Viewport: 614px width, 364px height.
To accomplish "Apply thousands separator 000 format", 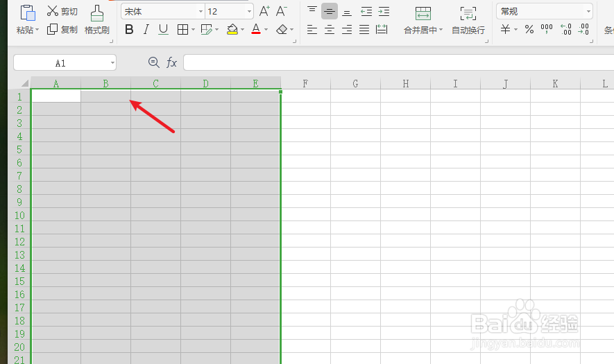I will [x=547, y=29].
